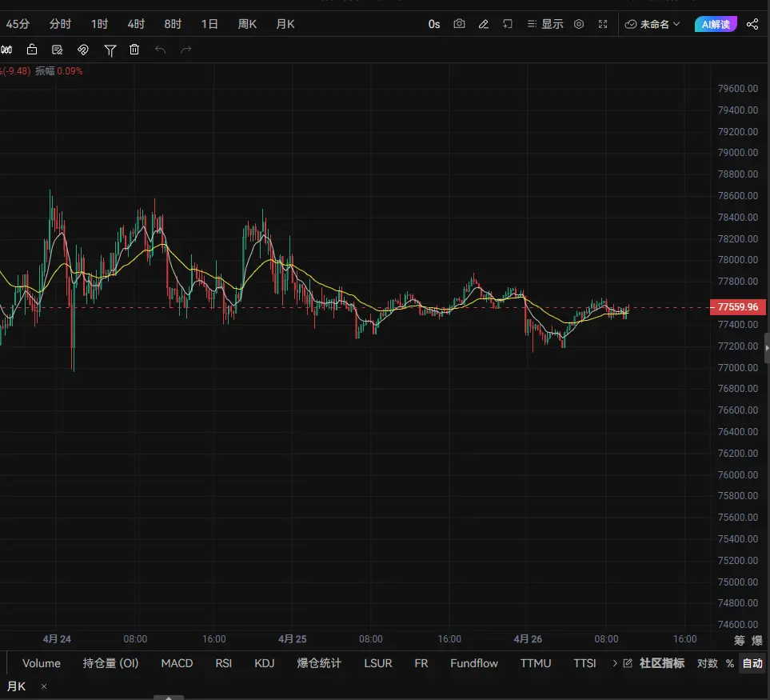
Task: Switch to 周K timeframe
Action: tap(248, 24)
